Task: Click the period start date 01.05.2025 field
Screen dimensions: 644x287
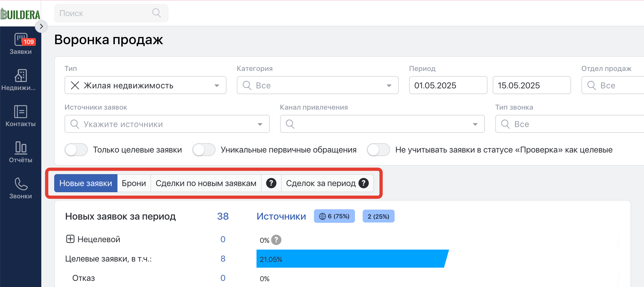Action: (x=448, y=85)
